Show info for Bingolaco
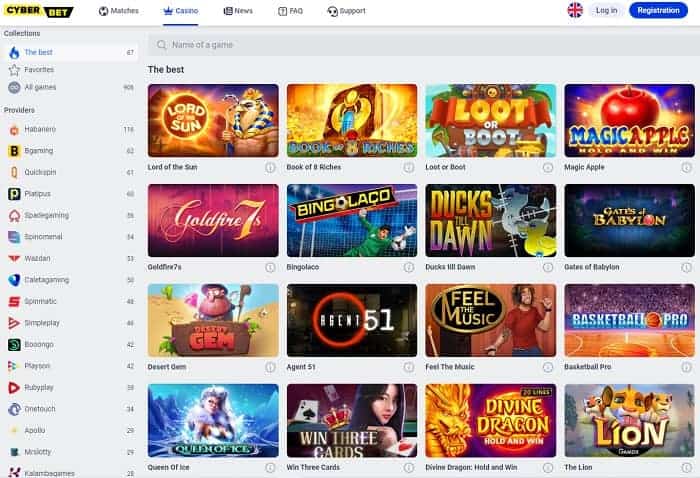 click(409, 267)
